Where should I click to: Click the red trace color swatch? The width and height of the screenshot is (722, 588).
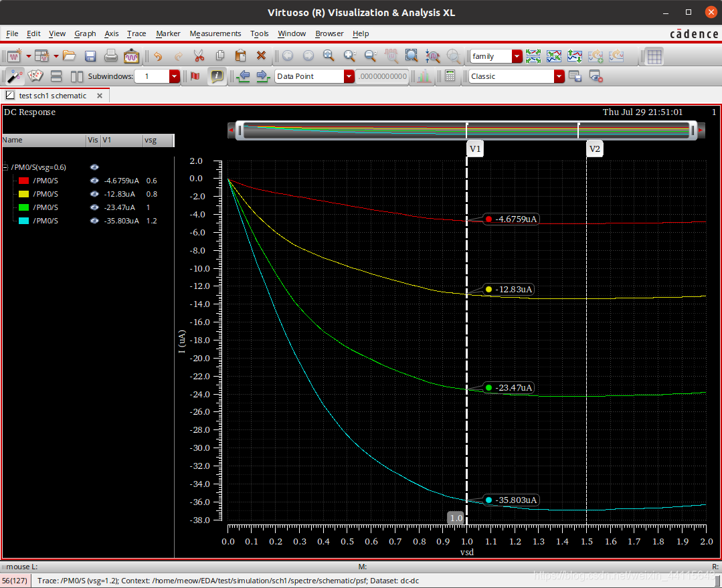click(x=23, y=181)
